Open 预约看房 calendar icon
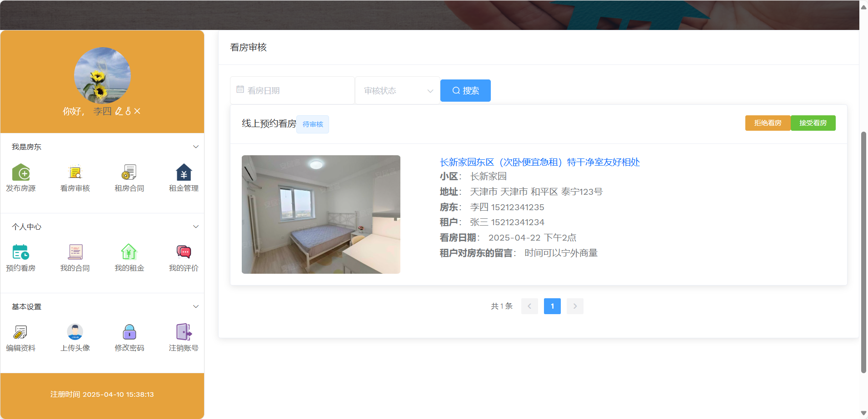868x419 pixels. click(20, 252)
